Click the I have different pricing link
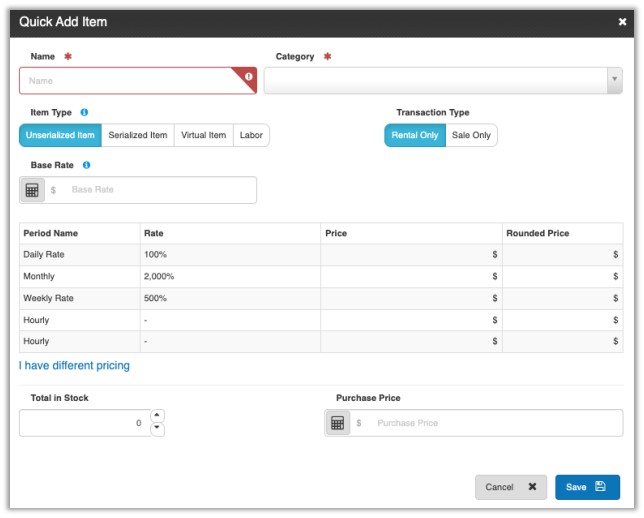The width and height of the screenshot is (644, 518). coord(74,366)
